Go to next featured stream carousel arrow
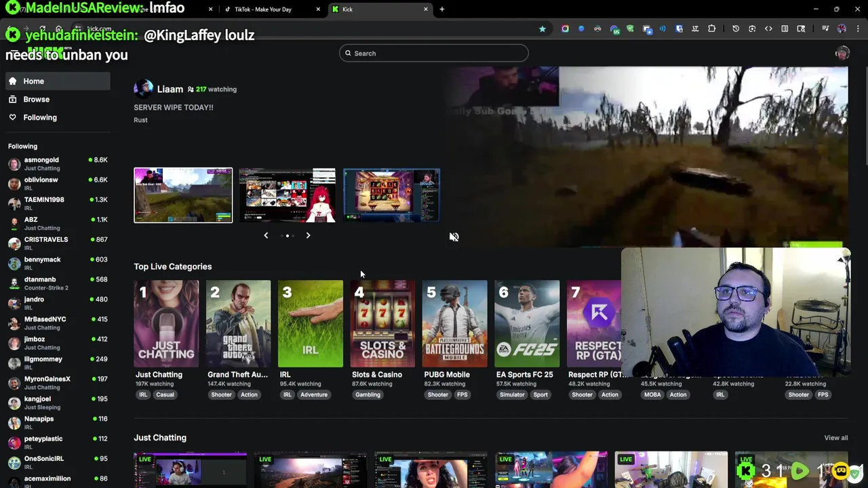 pyautogui.click(x=308, y=236)
